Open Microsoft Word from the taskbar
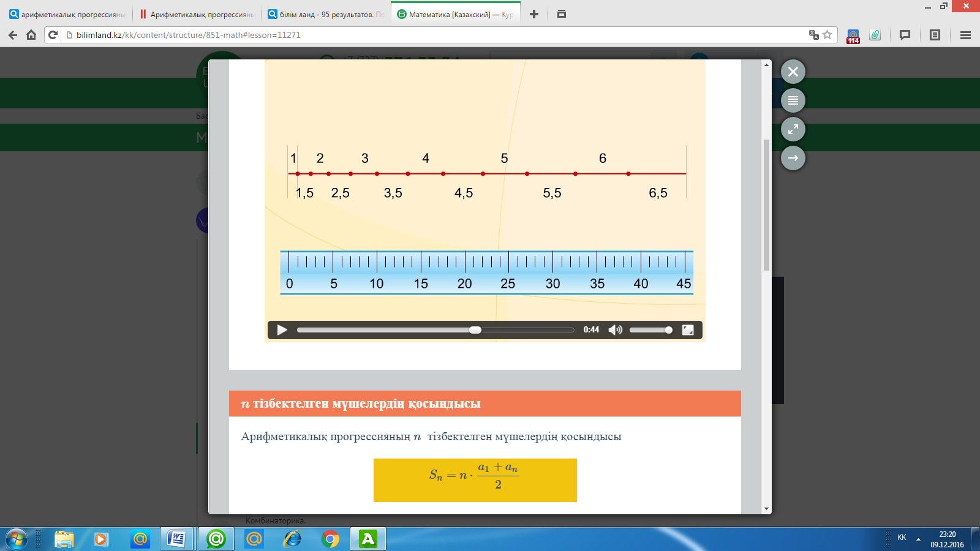Screen dimensions: 980x551 click(177, 539)
